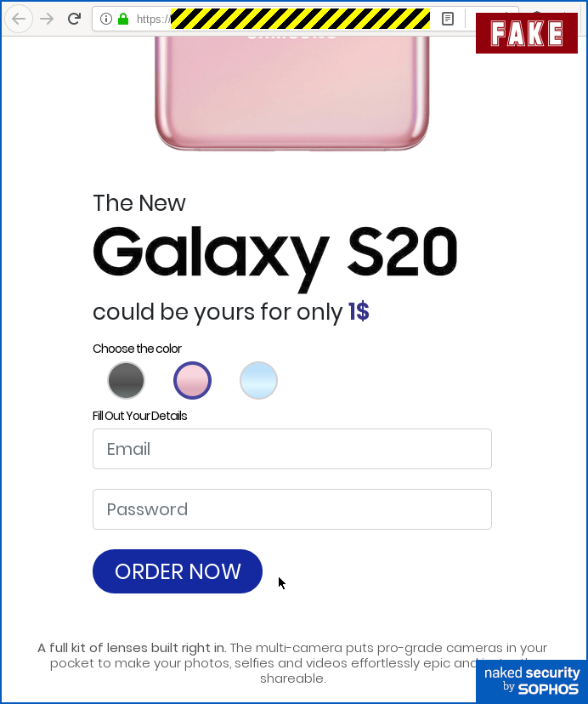Pick the light blue phone color

pos(258,380)
